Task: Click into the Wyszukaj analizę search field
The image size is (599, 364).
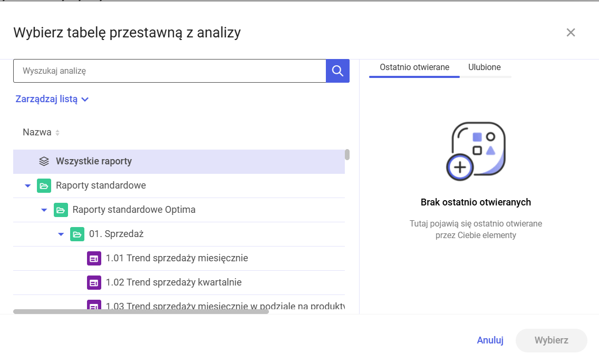Action: click(x=170, y=71)
